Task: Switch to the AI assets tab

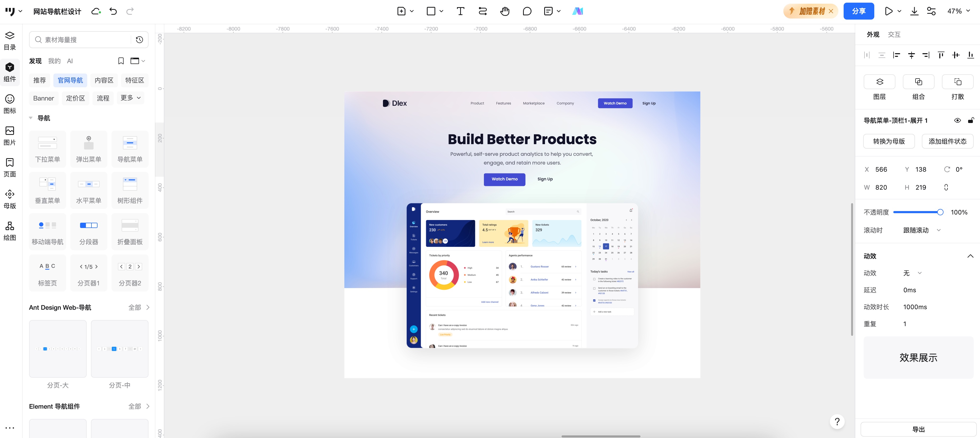Action: [70, 61]
